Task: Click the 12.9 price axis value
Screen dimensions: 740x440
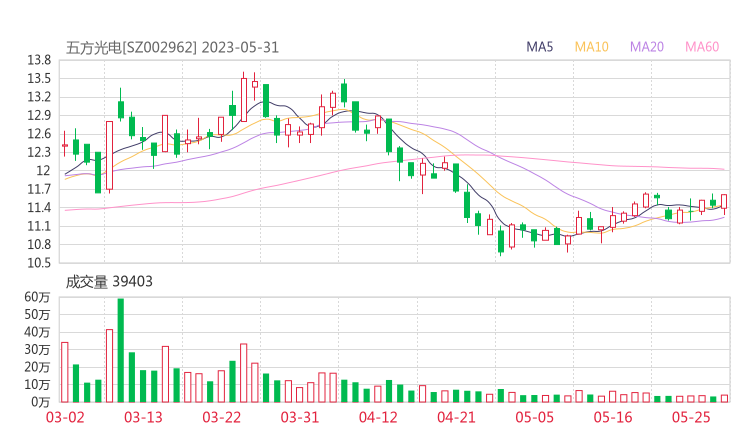Action: (39, 116)
